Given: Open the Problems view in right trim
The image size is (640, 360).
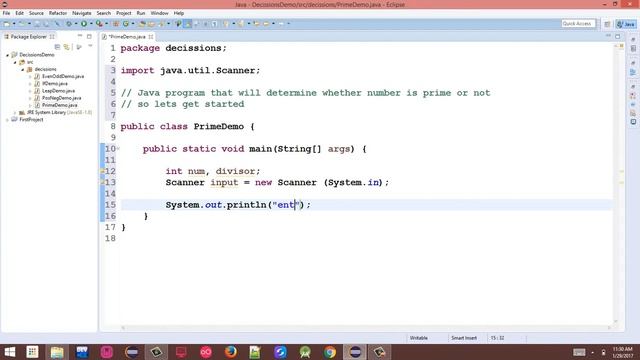Looking at the screenshot, I should tap(633, 96).
